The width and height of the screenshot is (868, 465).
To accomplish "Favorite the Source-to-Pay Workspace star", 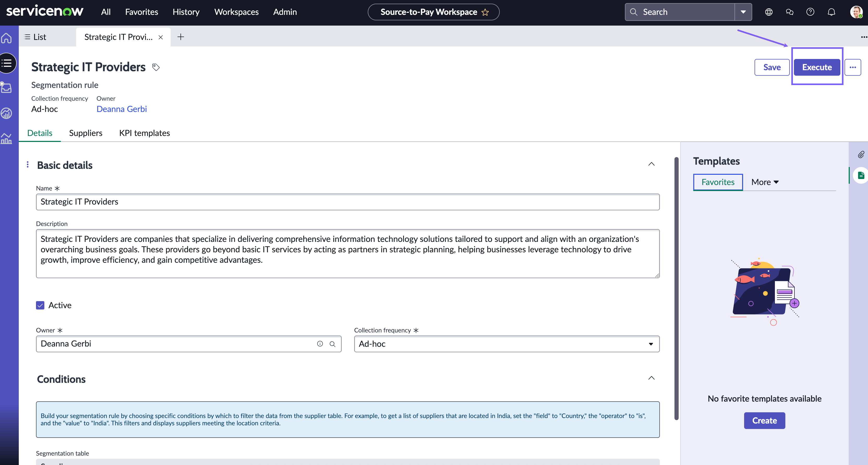I will (485, 12).
